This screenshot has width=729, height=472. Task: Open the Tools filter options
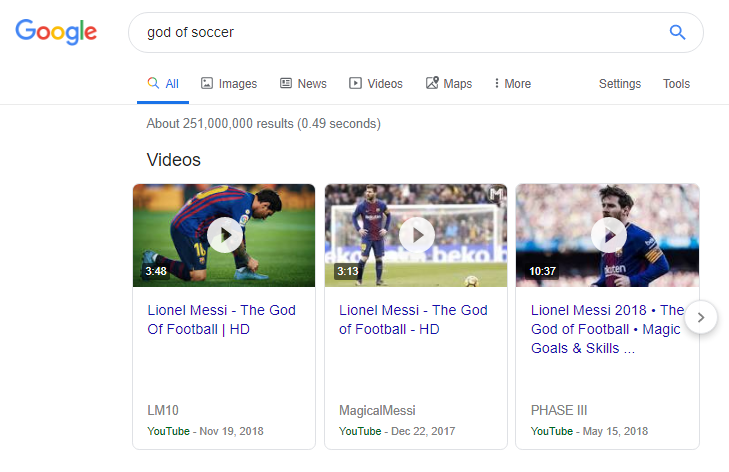[676, 84]
